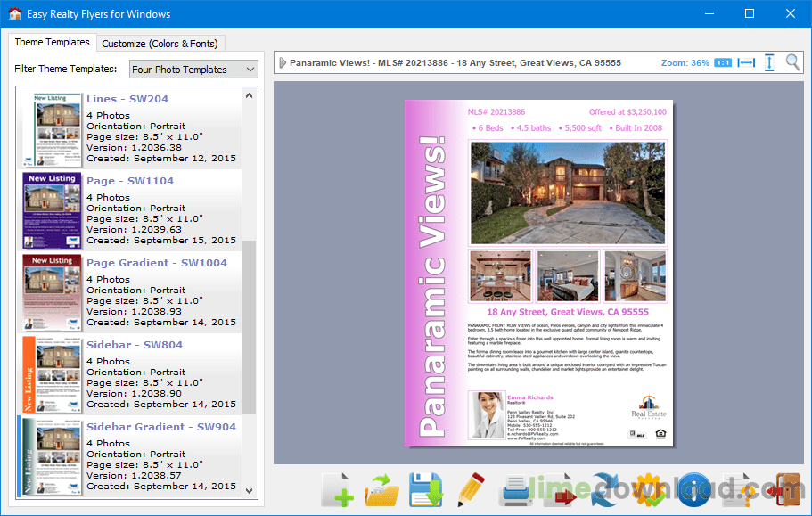Refresh the preview using the blue arrows icon

[x=604, y=489]
